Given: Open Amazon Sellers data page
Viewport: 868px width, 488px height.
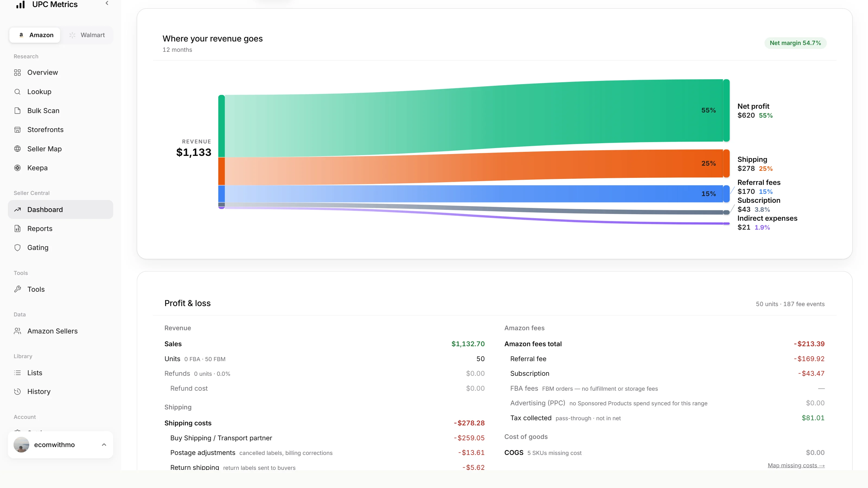Looking at the screenshot, I should pyautogui.click(x=60, y=331).
